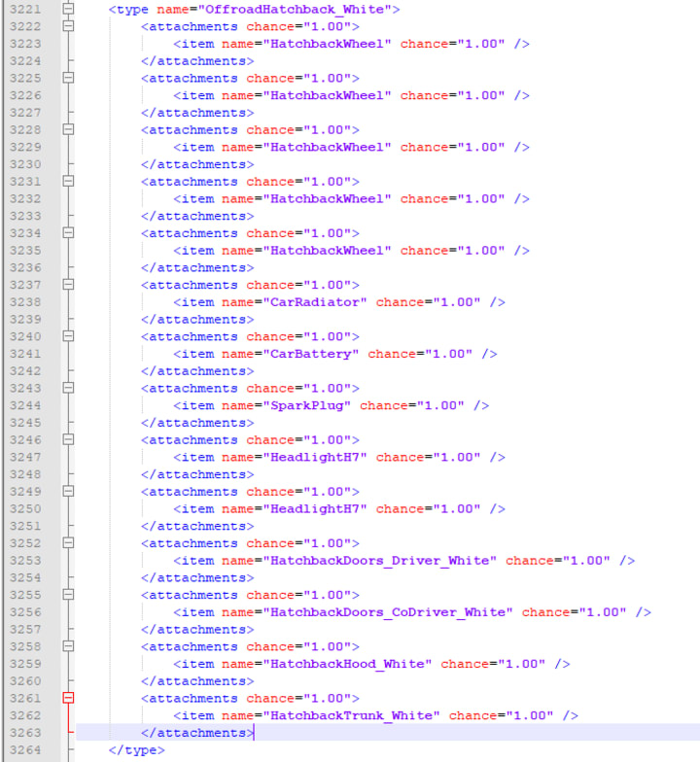Viewport: 700px width, 762px height.
Task: Collapse fold marker on line 3243
Action: pos(68,388)
